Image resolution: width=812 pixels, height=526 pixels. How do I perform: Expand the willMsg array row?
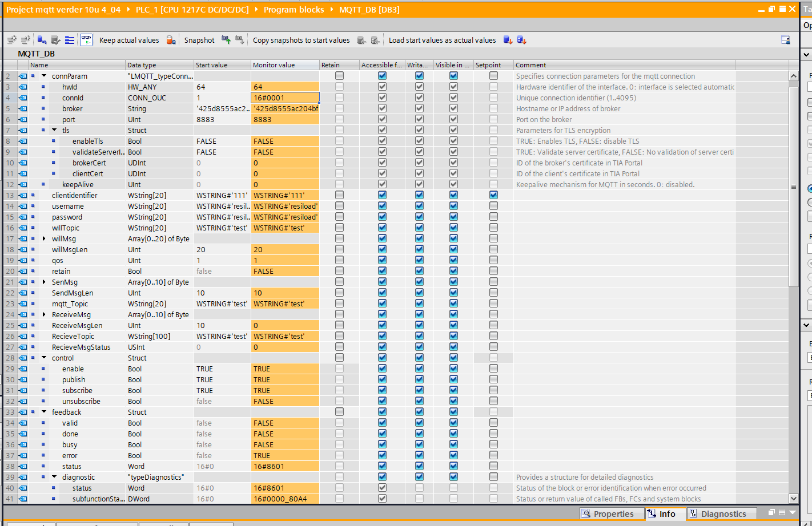coord(44,238)
